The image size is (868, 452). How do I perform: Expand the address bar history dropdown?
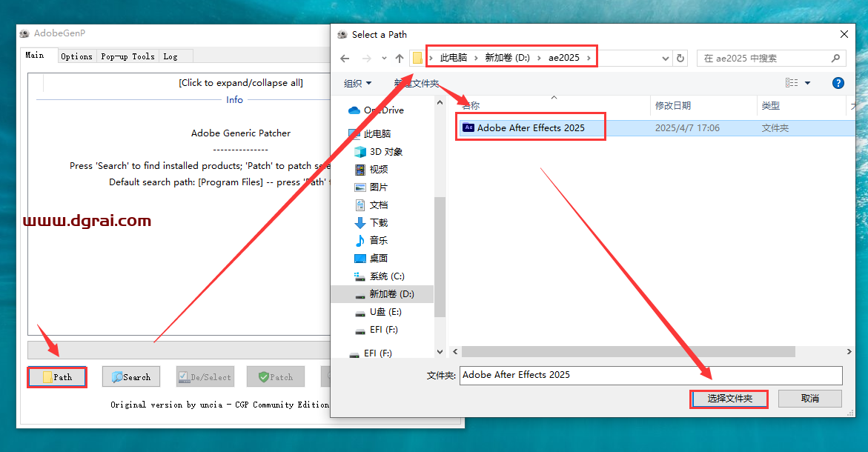(x=666, y=58)
